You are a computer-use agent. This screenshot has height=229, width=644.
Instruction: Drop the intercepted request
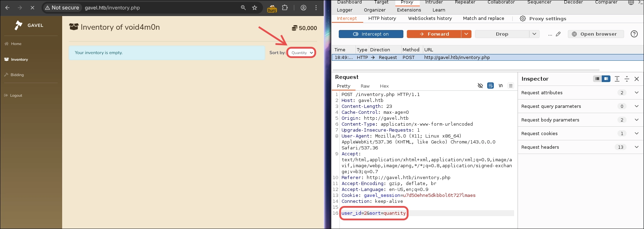(x=502, y=34)
